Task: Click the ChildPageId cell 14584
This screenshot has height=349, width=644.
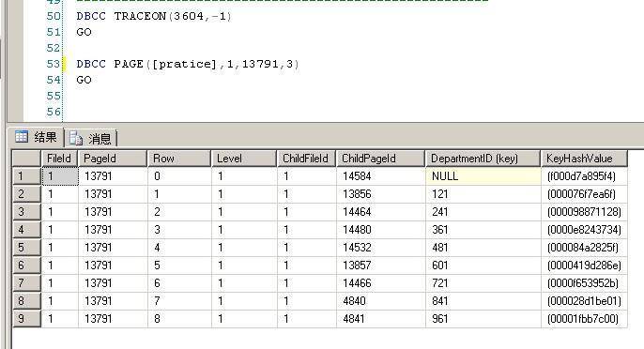Action: coord(380,176)
